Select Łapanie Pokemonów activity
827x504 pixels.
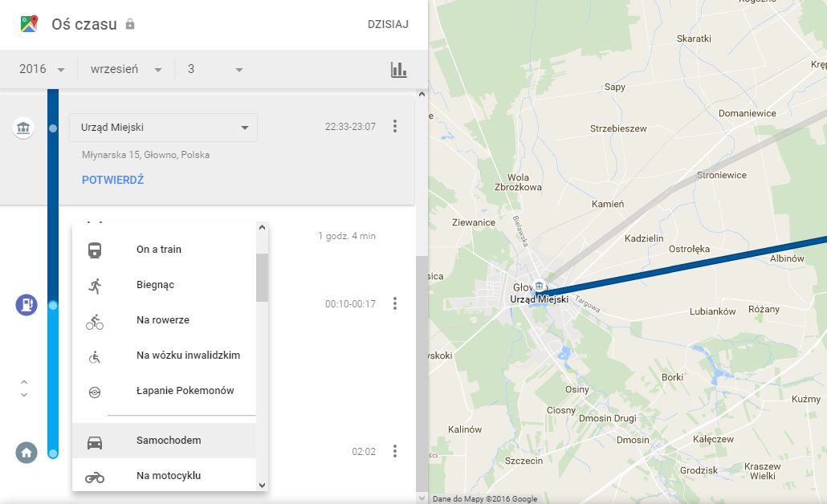click(x=164, y=391)
